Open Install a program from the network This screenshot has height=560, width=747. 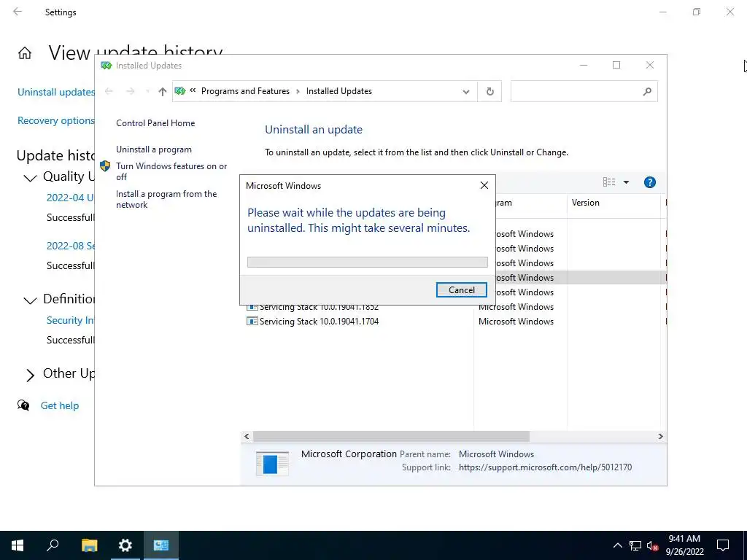coord(166,199)
